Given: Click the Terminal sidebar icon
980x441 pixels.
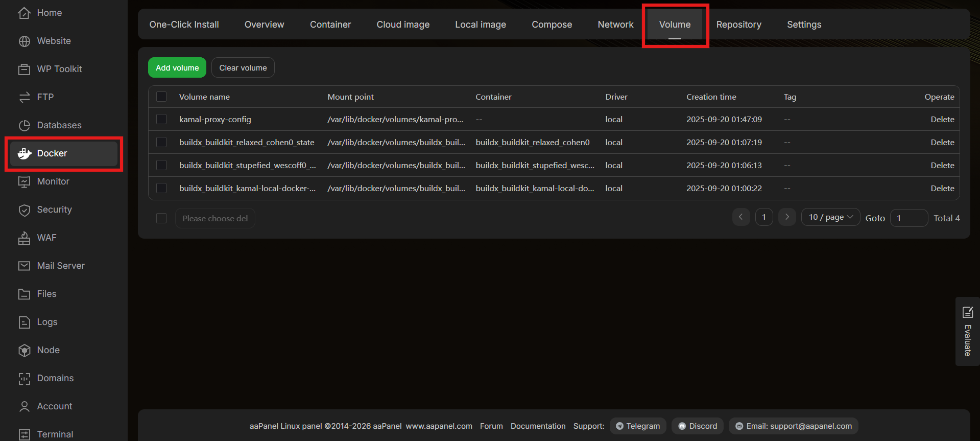Looking at the screenshot, I should 24,434.
